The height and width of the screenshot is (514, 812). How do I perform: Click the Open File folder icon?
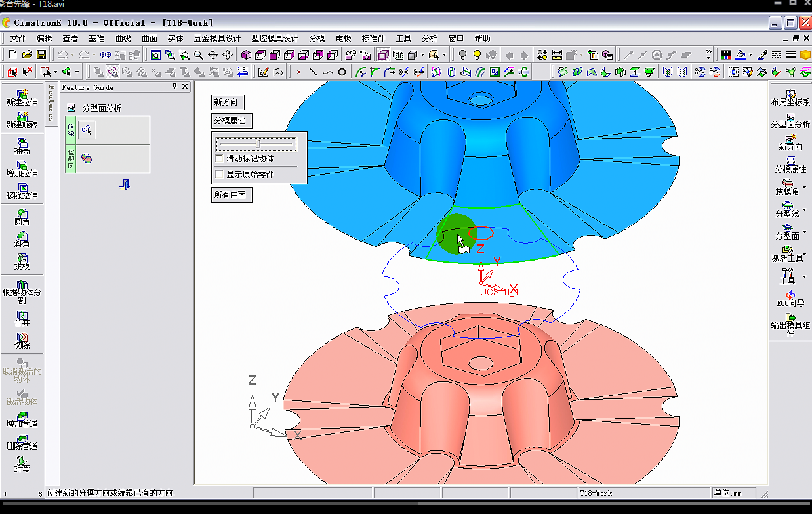pyautogui.click(x=27, y=54)
